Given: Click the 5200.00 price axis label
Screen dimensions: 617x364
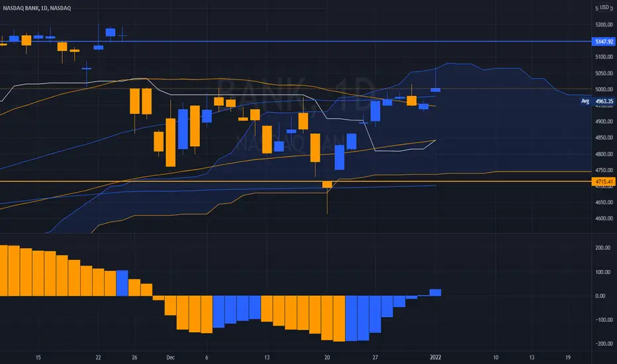Looking at the screenshot, I should [x=604, y=24].
